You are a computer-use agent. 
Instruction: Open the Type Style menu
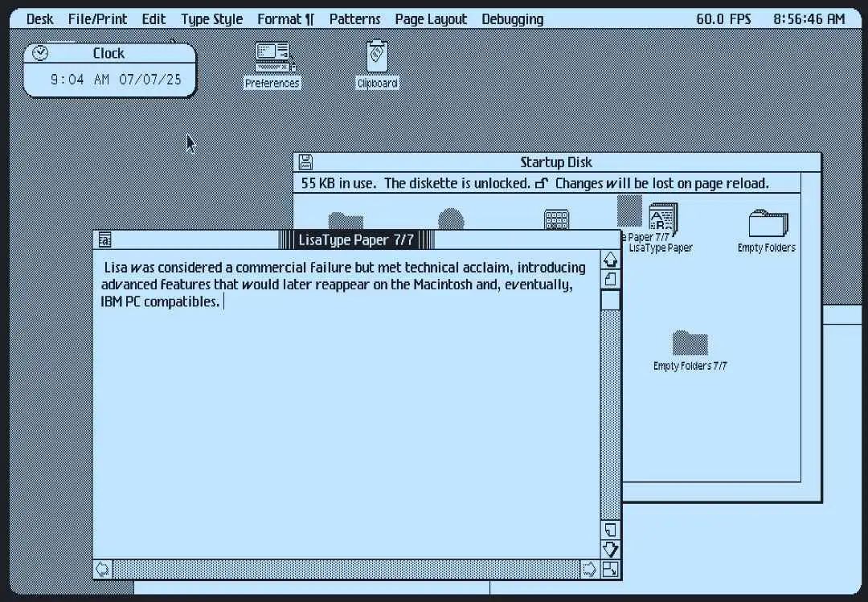[211, 19]
